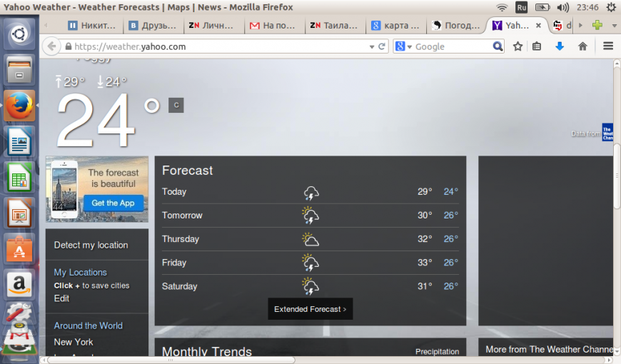Switch to the Погод... tab
Viewport: 621px width, 364px height.
click(x=456, y=26)
